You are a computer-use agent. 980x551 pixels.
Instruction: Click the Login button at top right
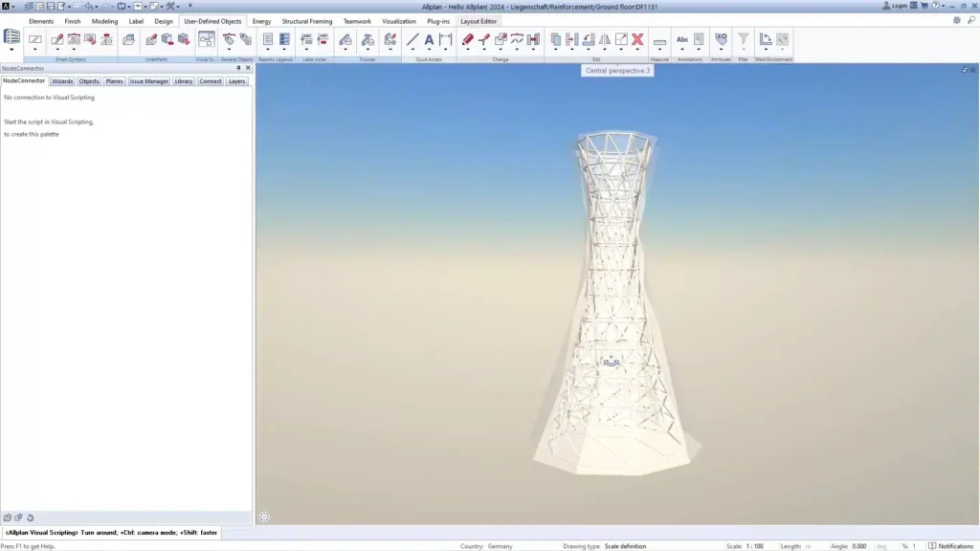894,4
